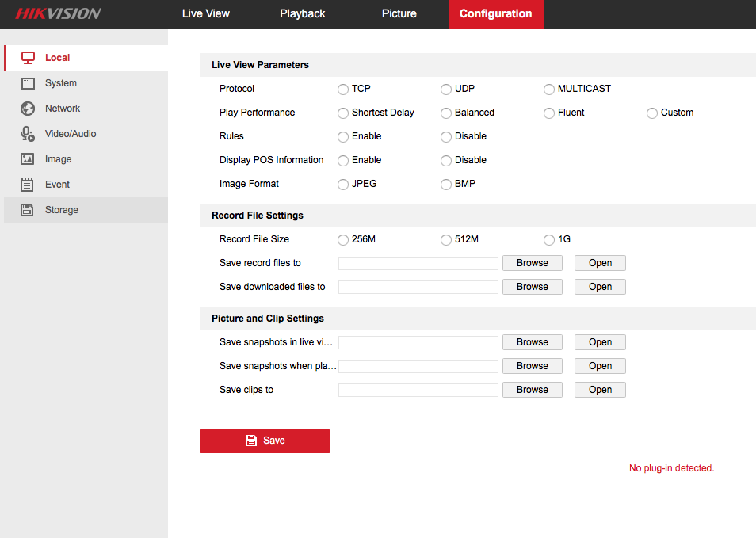Enable Display POS Information
Viewport: 756px width, 538px height.
343,161
